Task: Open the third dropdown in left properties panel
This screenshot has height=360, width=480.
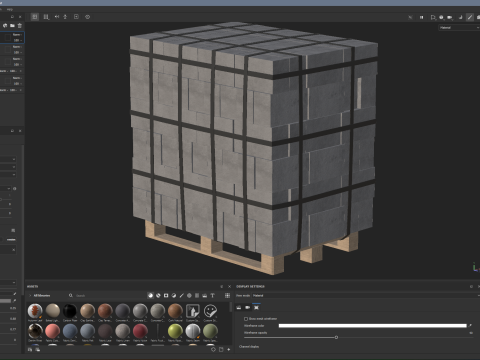Action: pyautogui.click(x=8, y=175)
